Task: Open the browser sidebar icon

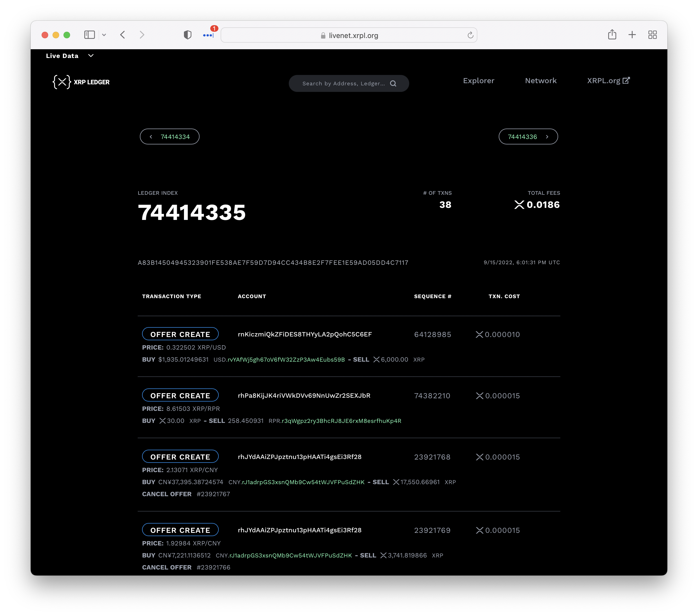Action: point(89,34)
